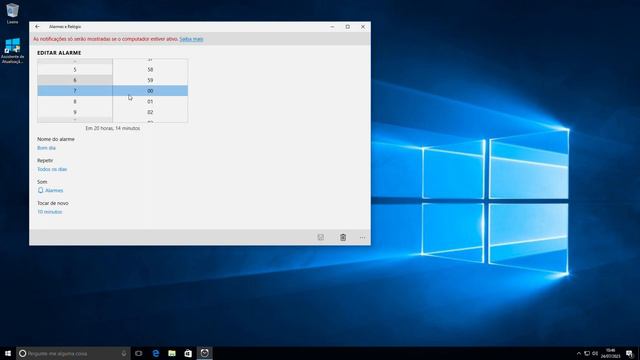Click the selected hour 7
The height and width of the screenshot is (360, 640).
[x=75, y=91]
